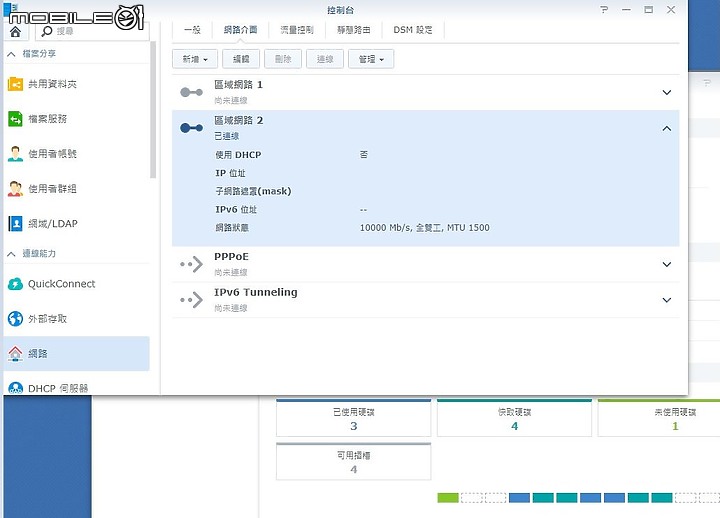Viewport: 720px width, 518px height.
Task: Click the 快取硬碟 card in background window
Action: pyautogui.click(x=514, y=418)
